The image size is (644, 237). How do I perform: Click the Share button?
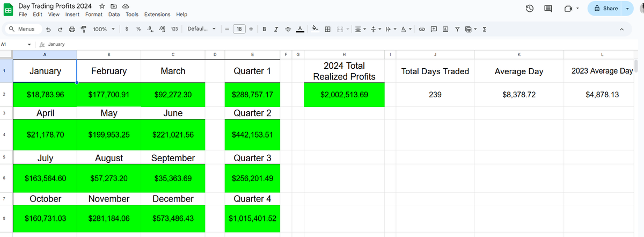605,9
